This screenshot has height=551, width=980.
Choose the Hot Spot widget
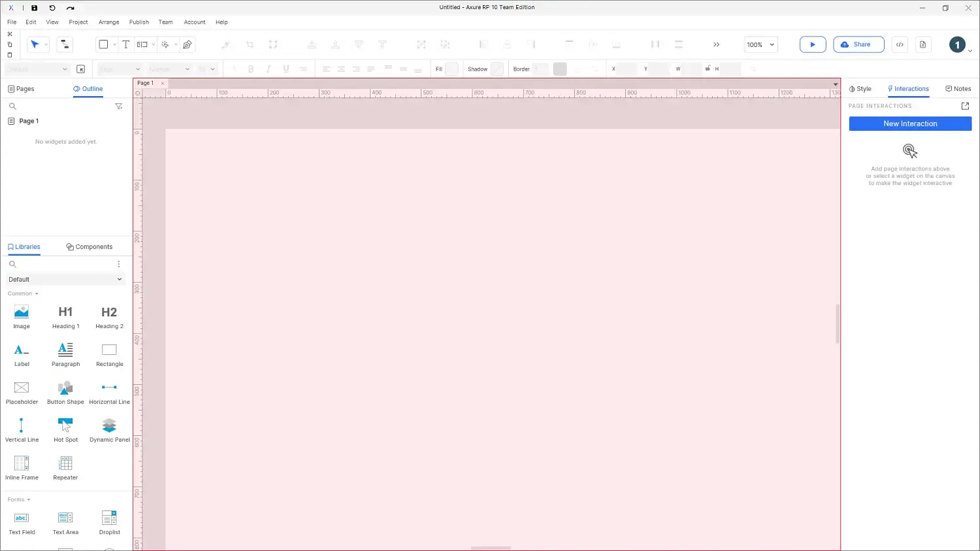65,429
